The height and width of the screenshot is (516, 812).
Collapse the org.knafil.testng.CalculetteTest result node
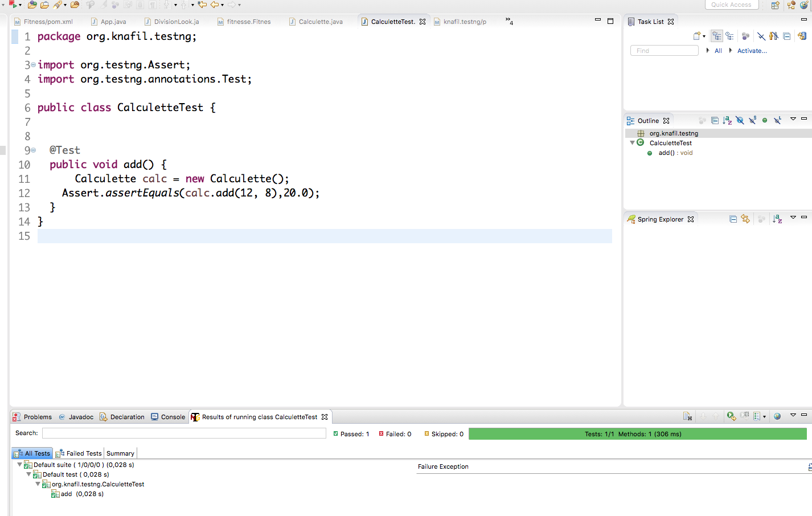click(38, 484)
